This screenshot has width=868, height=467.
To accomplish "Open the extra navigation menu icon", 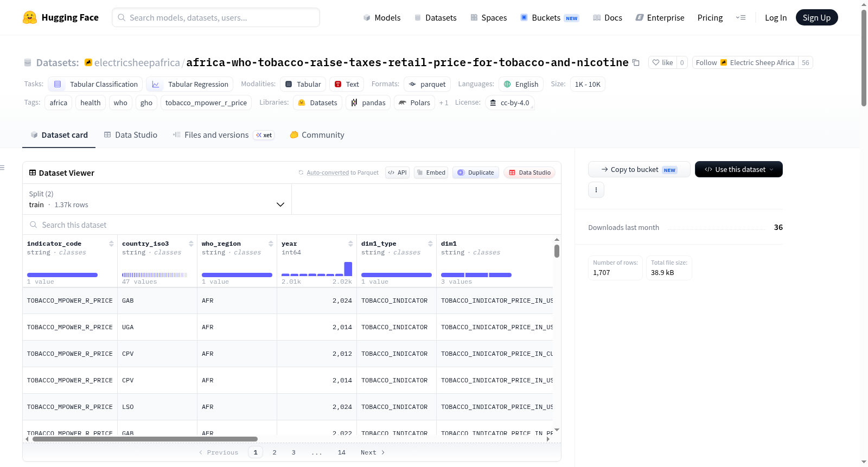I will coord(741,17).
